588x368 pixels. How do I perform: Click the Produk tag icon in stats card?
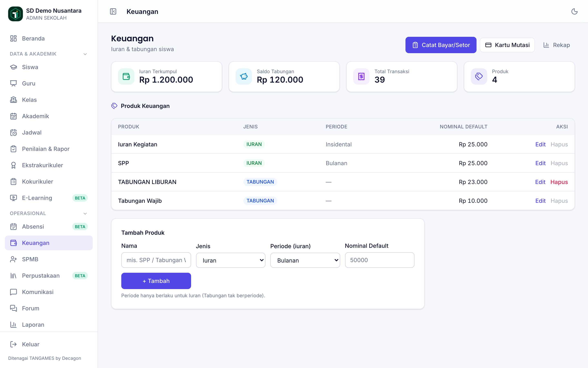pyautogui.click(x=479, y=76)
